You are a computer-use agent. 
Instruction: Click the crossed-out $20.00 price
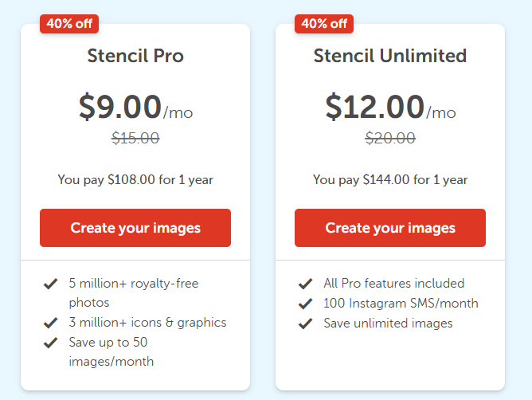coord(390,138)
